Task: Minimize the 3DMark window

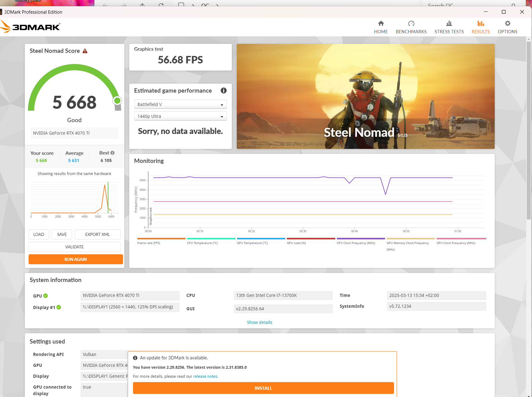Action: pos(486,12)
